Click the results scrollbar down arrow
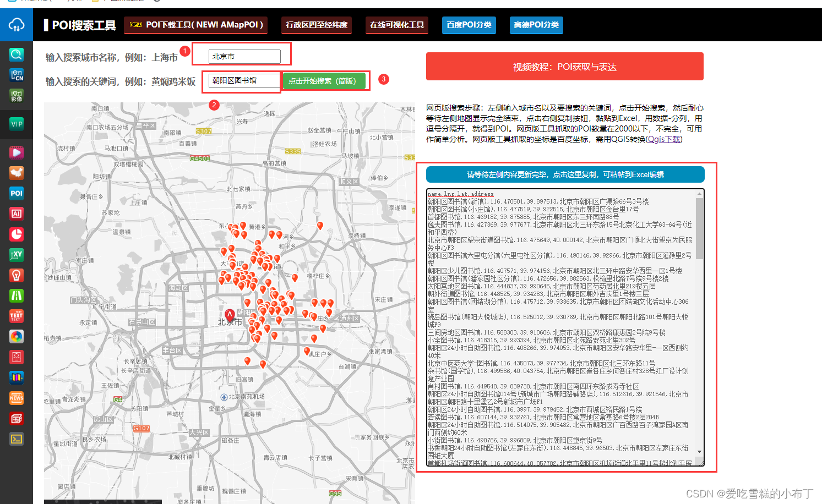 [x=700, y=452]
